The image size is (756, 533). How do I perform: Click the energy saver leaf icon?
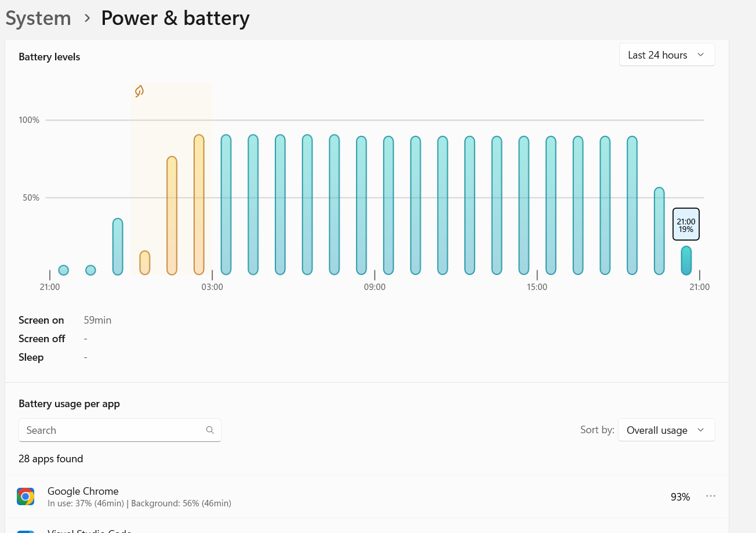(x=139, y=91)
